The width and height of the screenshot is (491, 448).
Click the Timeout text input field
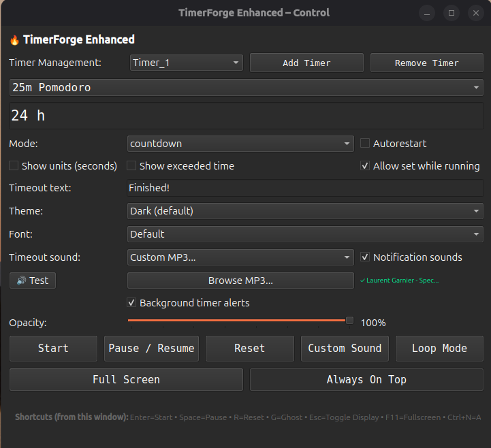(305, 189)
